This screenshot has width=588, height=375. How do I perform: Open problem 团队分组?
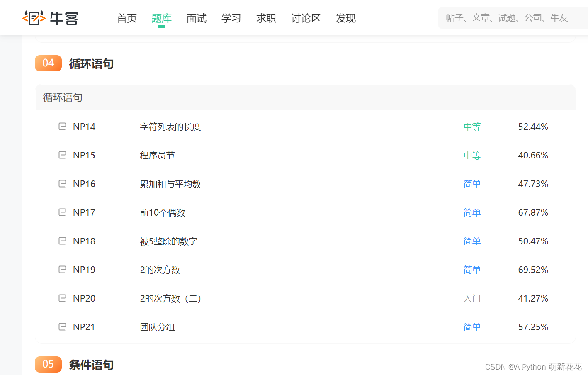click(x=157, y=327)
